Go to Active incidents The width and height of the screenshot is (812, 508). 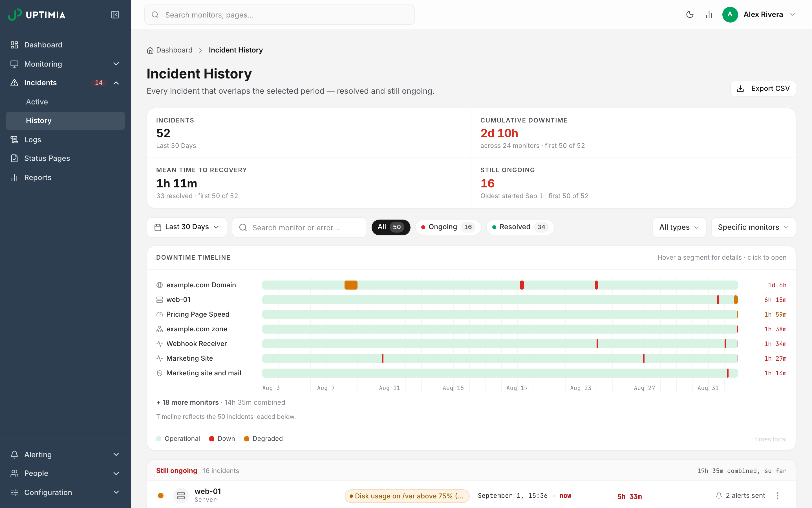[x=65, y=102]
